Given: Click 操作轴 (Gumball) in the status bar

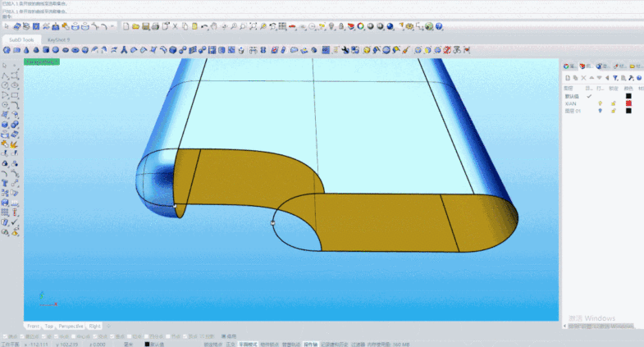Looking at the screenshot, I should pos(311,345).
